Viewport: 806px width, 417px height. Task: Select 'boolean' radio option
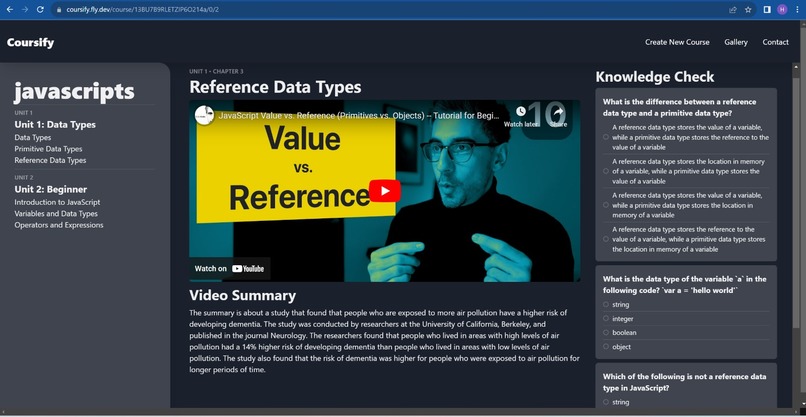click(x=606, y=333)
